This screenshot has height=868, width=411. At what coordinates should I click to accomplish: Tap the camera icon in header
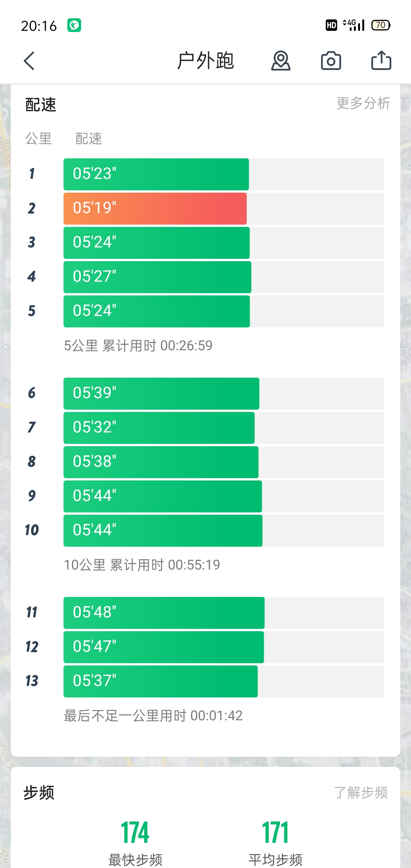331,61
